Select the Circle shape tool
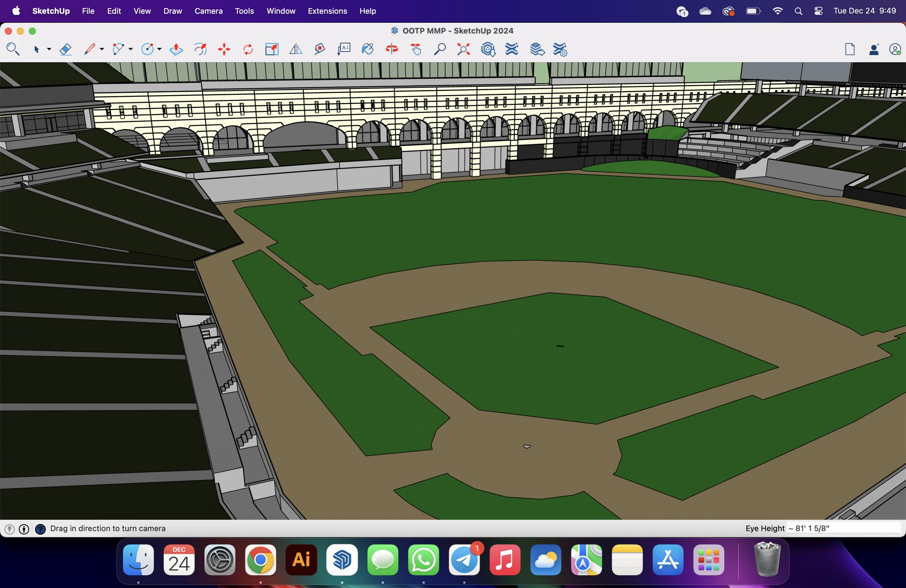The width and height of the screenshot is (906, 588). (x=148, y=49)
